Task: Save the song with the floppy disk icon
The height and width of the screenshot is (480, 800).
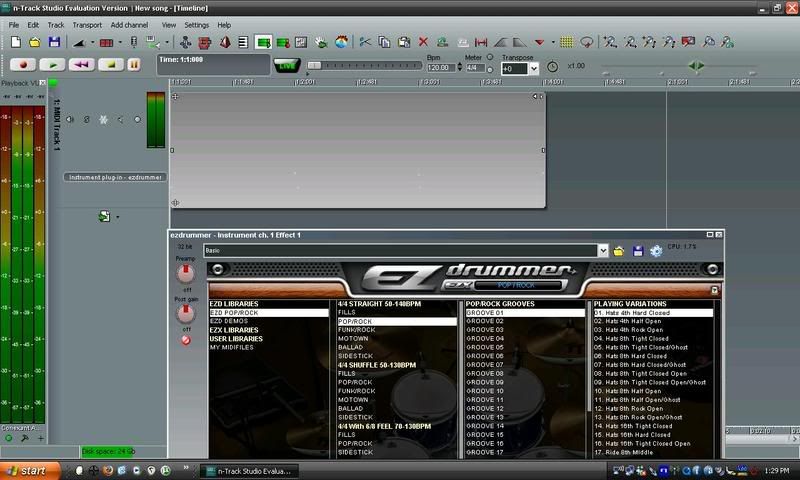Action: click(54, 42)
